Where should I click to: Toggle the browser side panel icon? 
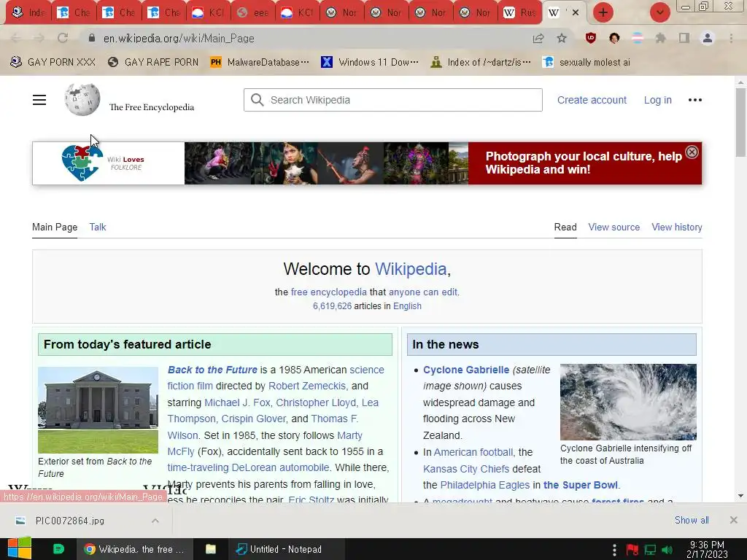point(684,38)
